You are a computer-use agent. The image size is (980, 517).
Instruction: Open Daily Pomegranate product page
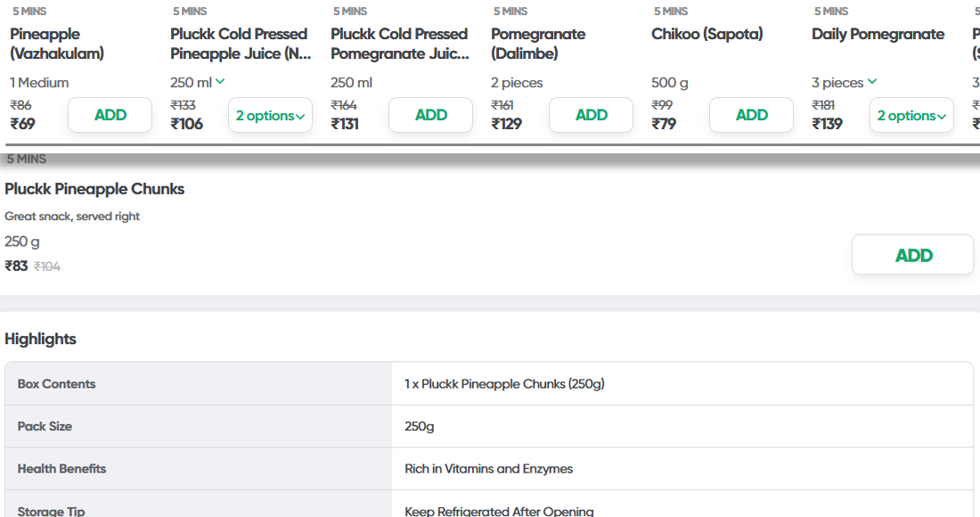(x=878, y=35)
